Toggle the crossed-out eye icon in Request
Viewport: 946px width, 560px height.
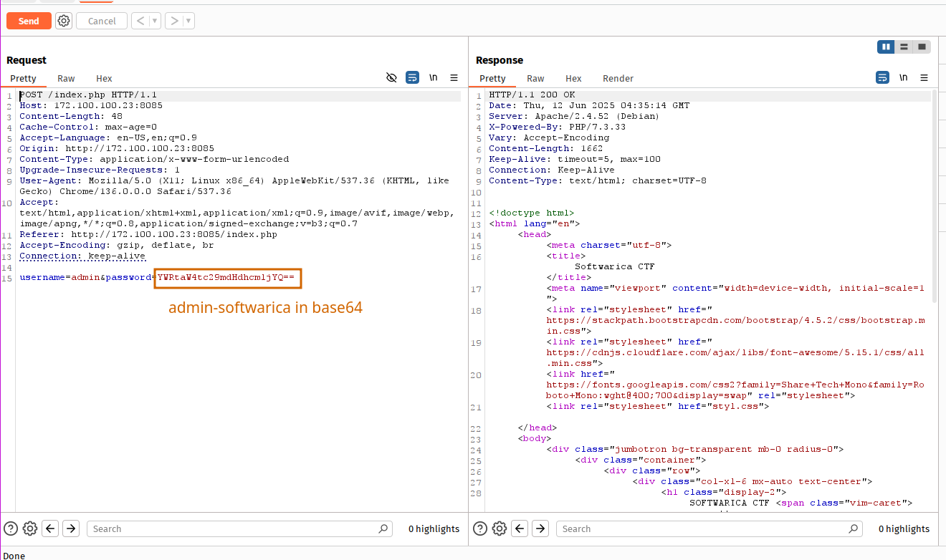[391, 77]
